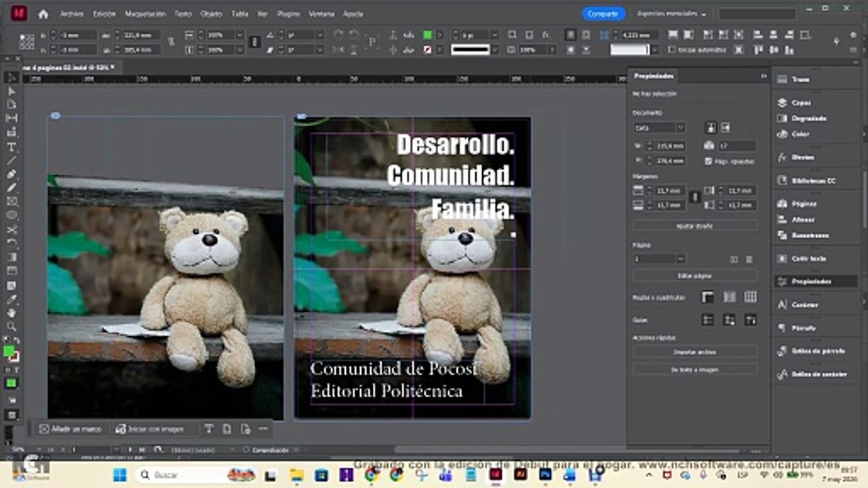Open the Aspectos esenciales workspace dropdown
The width and height of the screenshot is (868, 488).
click(671, 14)
